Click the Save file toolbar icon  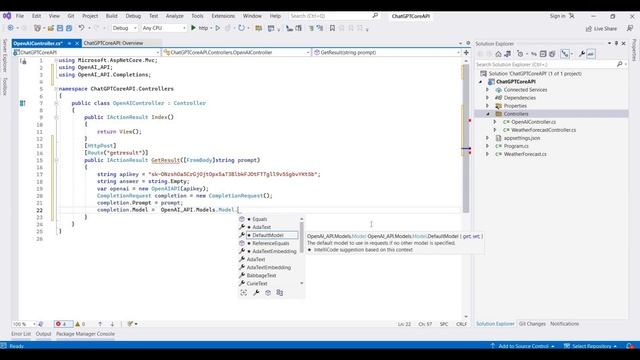click(x=60, y=28)
